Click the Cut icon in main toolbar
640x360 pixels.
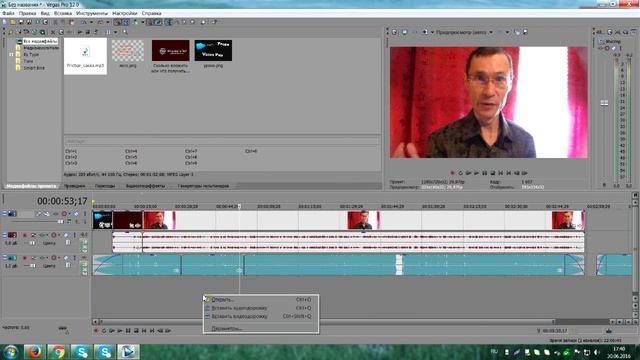(55, 22)
